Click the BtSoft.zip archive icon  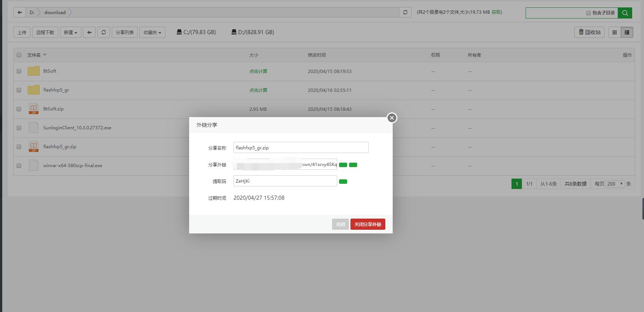pyautogui.click(x=34, y=109)
